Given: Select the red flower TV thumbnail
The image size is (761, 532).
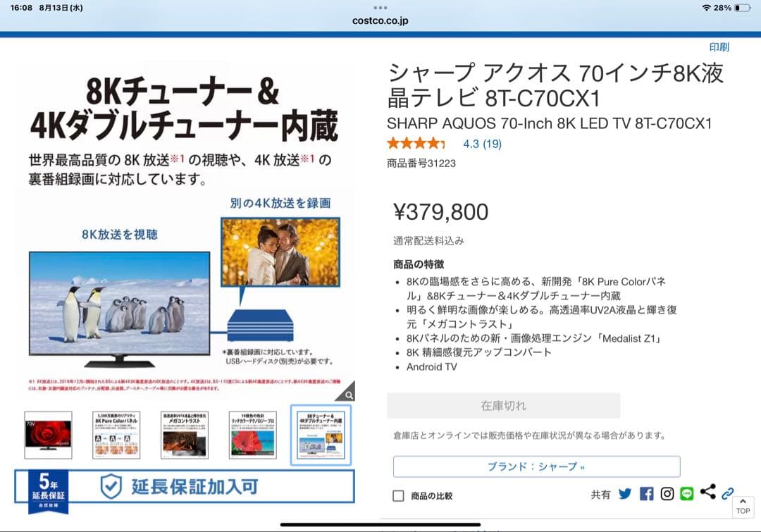Looking at the screenshot, I should coord(48,435).
